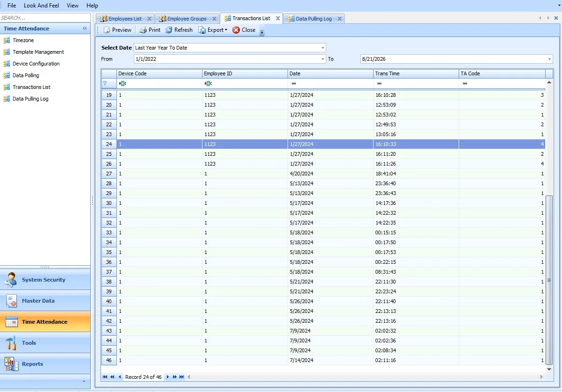Screen dimensions: 562x392
Task: Click the horizontal scrollbar right arrow
Action: tap(542, 377)
